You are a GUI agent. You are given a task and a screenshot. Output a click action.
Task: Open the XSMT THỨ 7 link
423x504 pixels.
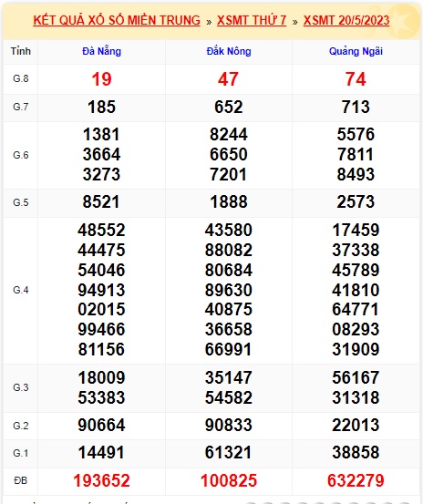tap(252, 21)
